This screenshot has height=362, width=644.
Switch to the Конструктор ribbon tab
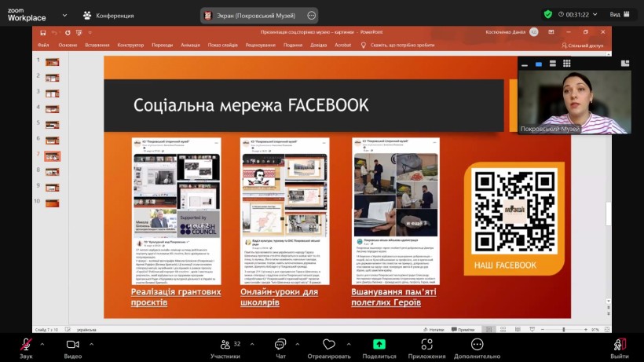pyautogui.click(x=130, y=45)
